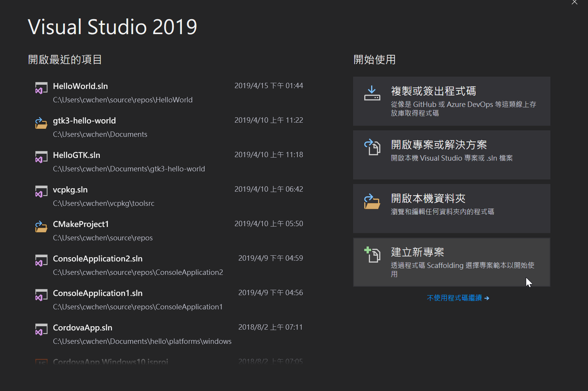
Task: Click path ending in hello\platforms\windows
Action: (142, 341)
